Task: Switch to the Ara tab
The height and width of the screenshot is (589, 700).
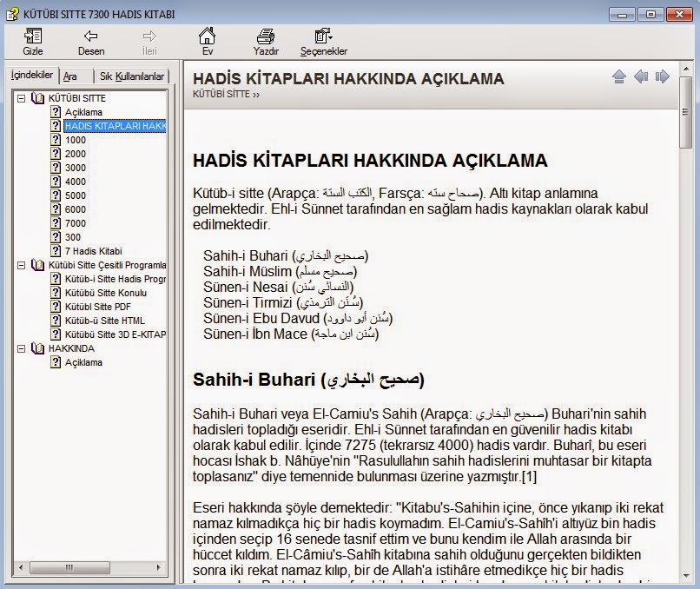Action: pyautogui.click(x=70, y=76)
